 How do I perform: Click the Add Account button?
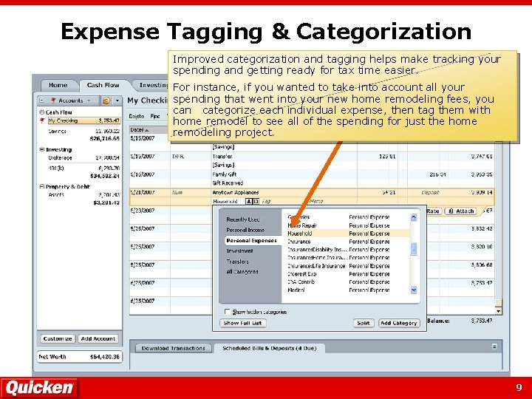click(x=98, y=338)
